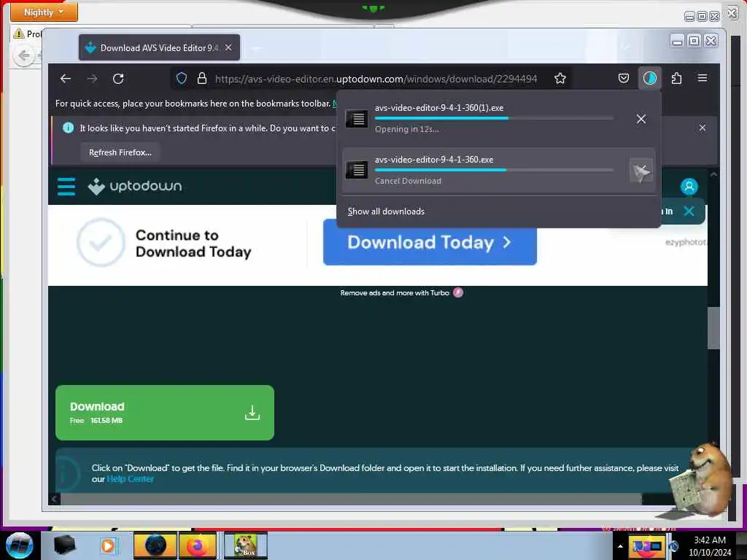The width and height of the screenshot is (747, 560).
Task: Close the Download AVS Video Editor tab
Action: (x=228, y=47)
